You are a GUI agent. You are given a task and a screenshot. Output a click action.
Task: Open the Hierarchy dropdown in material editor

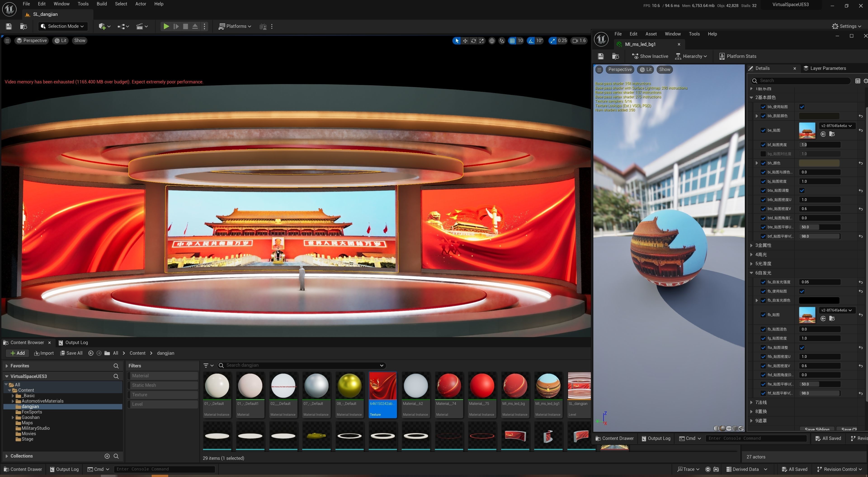pyautogui.click(x=691, y=56)
